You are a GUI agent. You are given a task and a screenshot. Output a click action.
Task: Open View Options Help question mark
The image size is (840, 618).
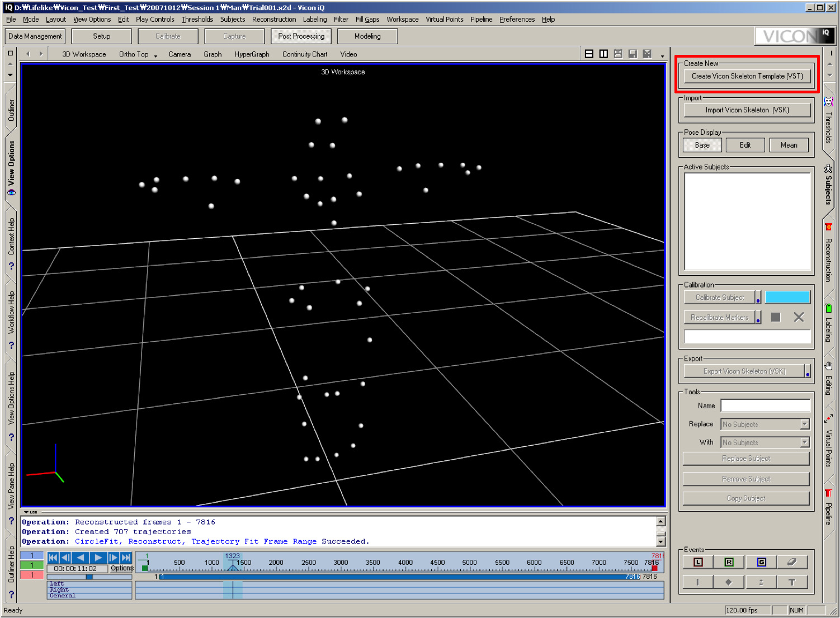(11, 437)
